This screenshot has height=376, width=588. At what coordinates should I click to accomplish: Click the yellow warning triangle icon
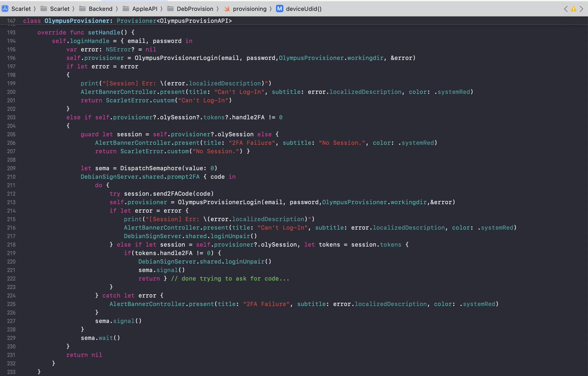click(x=574, y=9)
